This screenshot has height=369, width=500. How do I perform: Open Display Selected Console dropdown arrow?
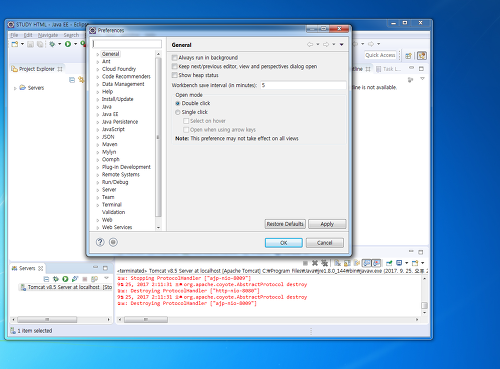pos(407,263)
